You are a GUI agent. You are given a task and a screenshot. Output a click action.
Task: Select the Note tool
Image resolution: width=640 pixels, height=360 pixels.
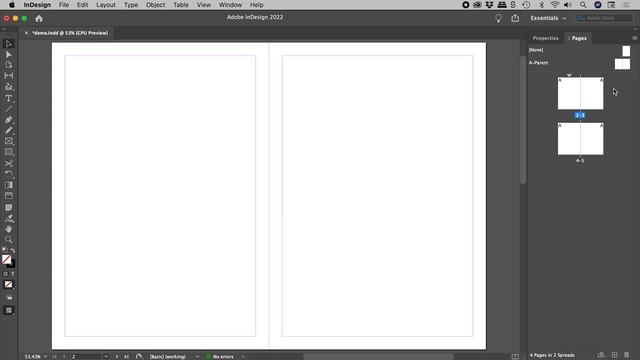[x=9, y=207]
